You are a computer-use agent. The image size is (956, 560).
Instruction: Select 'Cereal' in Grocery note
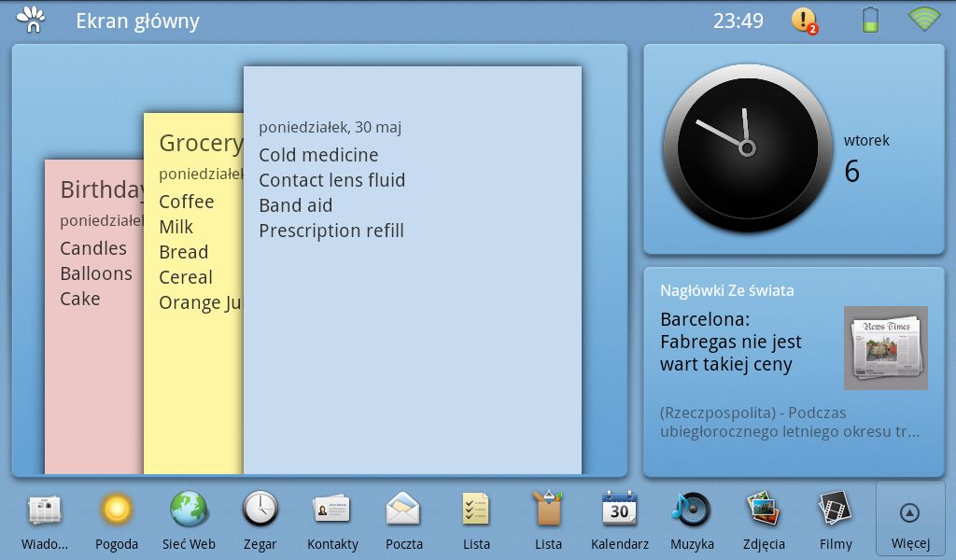tap(186, 277)
